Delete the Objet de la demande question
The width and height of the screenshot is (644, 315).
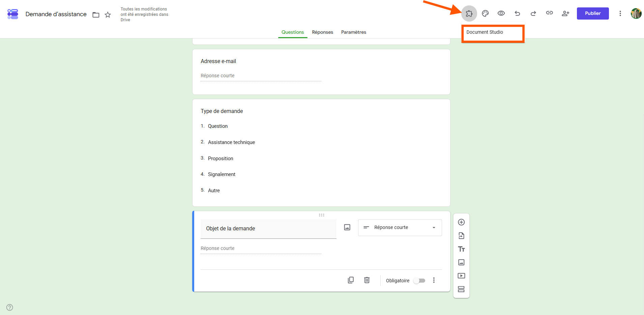[367, 280]
